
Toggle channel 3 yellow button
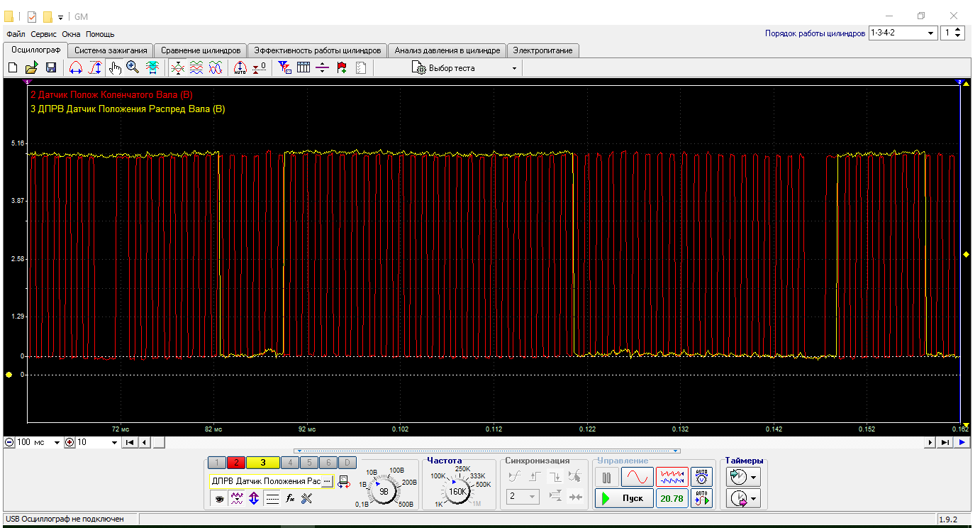point(263,463)
